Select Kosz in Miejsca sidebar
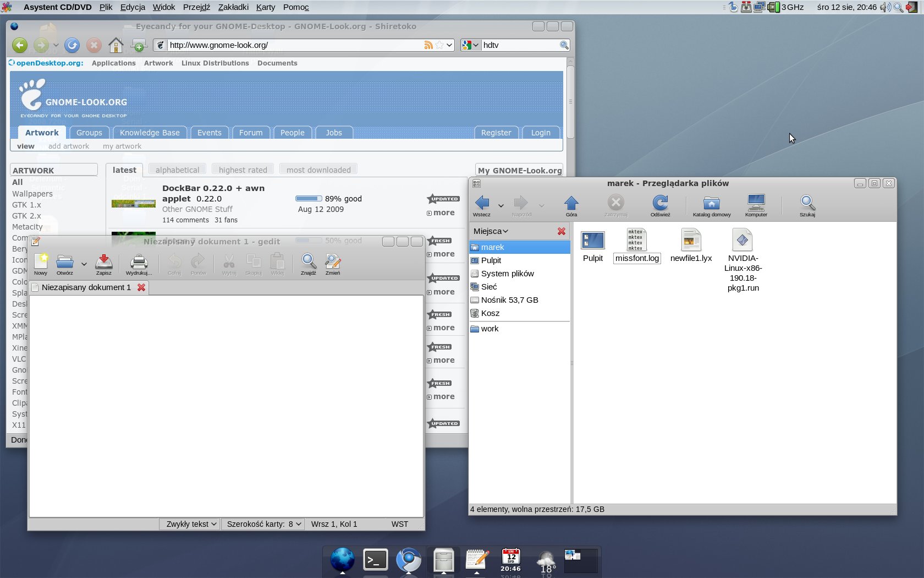 520,313
